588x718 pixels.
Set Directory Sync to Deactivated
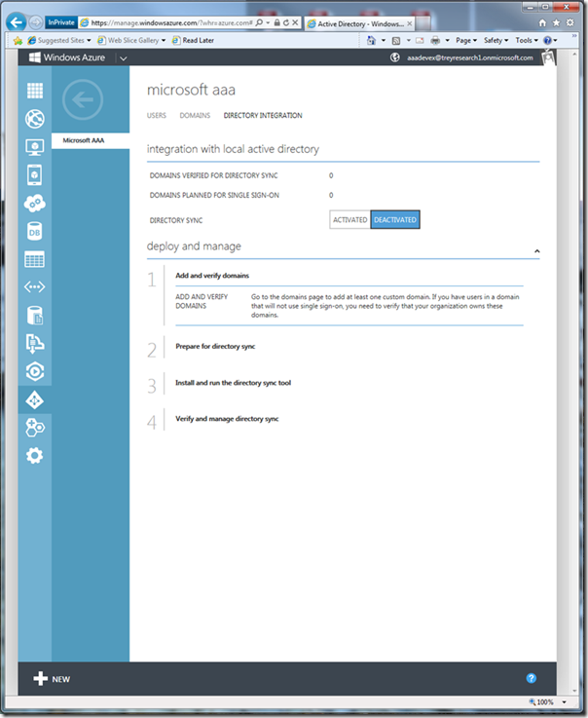(395, 220)
